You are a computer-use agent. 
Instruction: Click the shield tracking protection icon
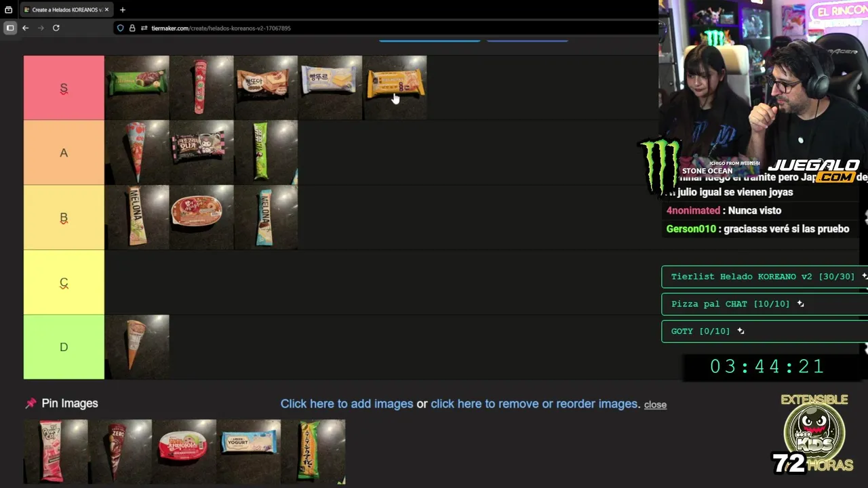tap(121, 28)
